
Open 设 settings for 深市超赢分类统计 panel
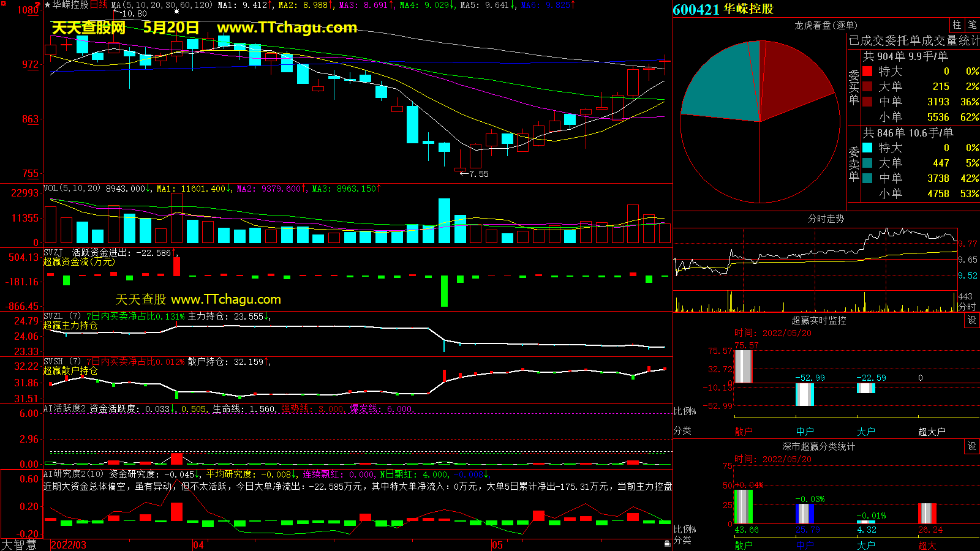click(x=971, y=446)
